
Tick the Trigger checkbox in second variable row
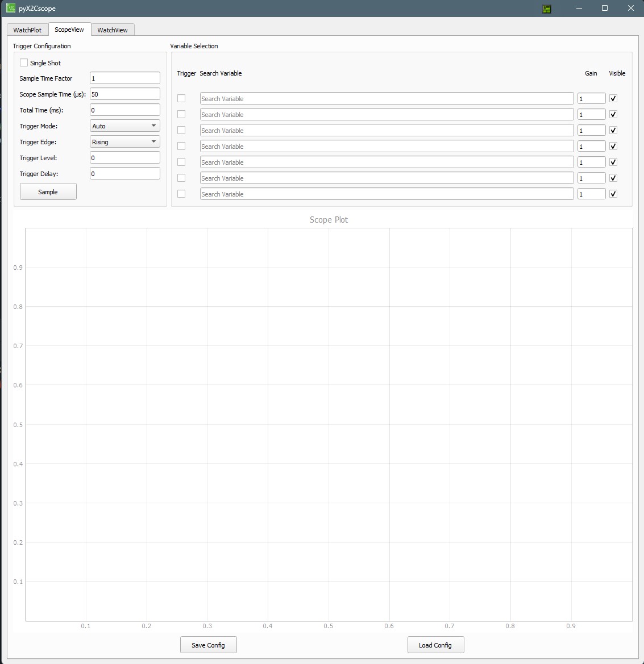point(181,114)
